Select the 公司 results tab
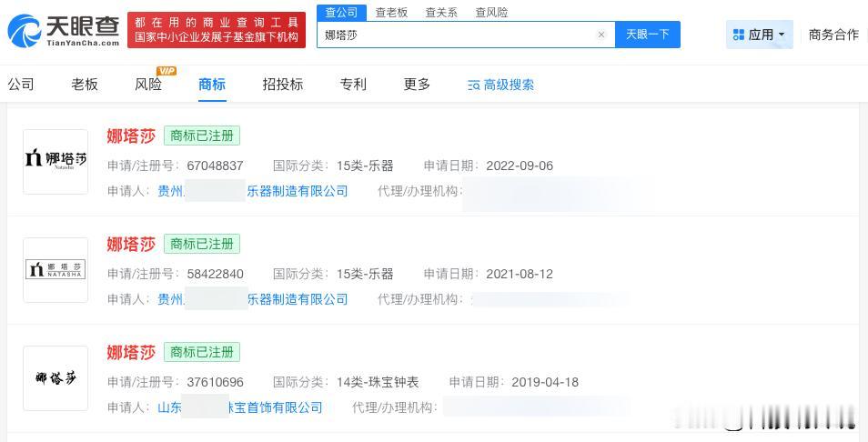Viewport: 868px width, 442px height. pyautogui.click(x=21, y=84)
